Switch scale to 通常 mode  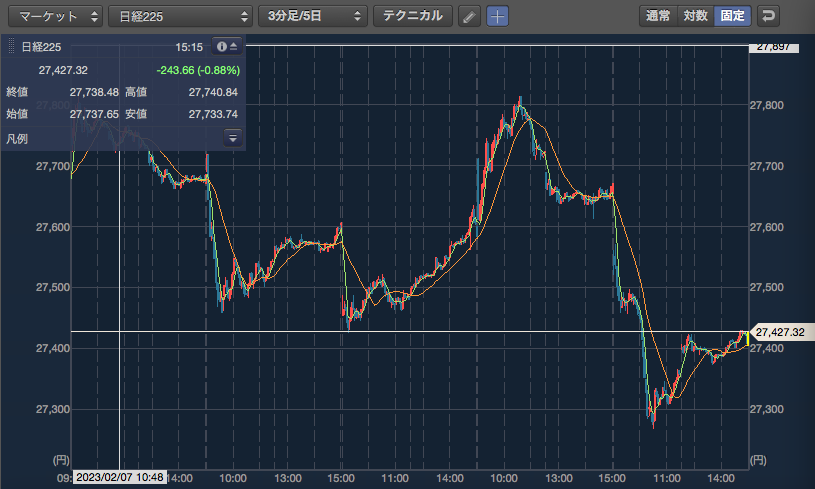(x=659, y=16)
